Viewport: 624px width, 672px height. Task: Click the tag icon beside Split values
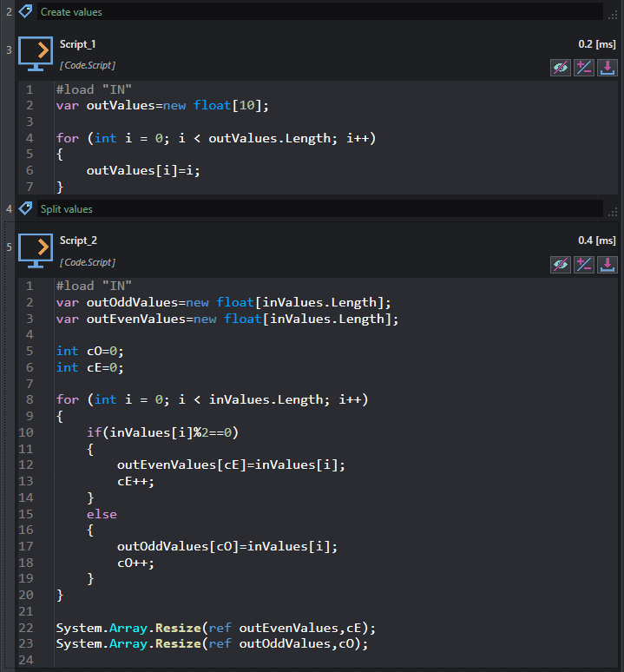[26, 208]
